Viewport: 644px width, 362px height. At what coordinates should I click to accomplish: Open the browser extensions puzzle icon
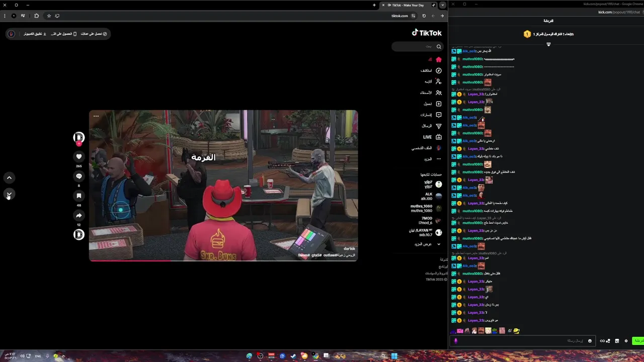36,16
